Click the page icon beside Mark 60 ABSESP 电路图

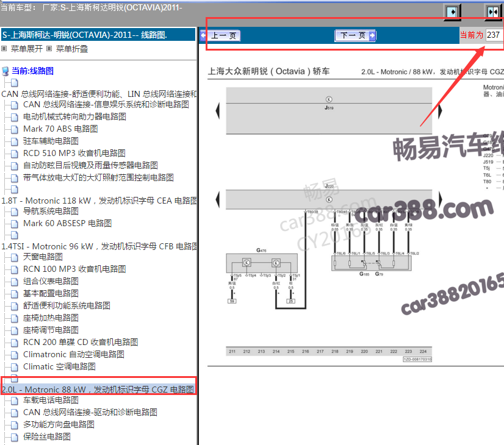tap(15, 224)
